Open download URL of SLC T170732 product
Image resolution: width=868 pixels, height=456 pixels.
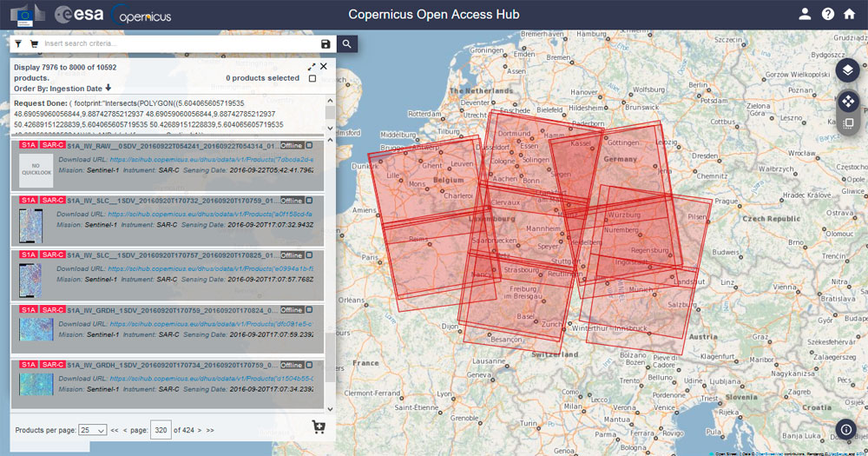pos(210,214)
